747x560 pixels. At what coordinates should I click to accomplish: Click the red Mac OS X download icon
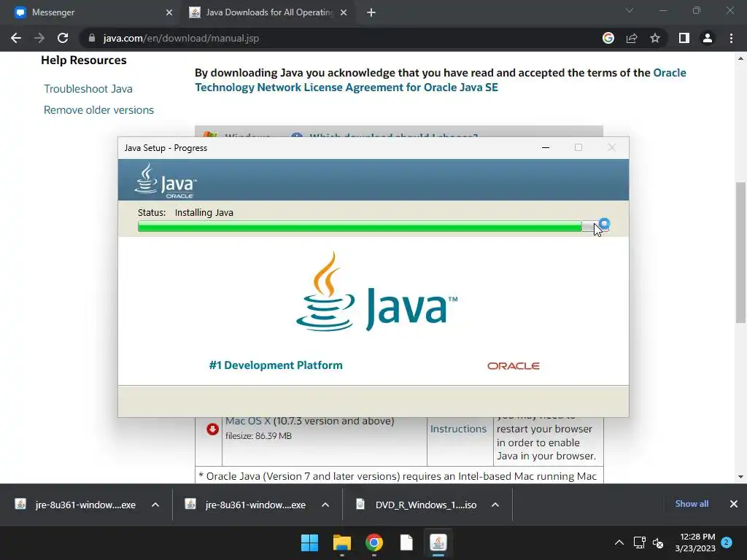[212, 429]
